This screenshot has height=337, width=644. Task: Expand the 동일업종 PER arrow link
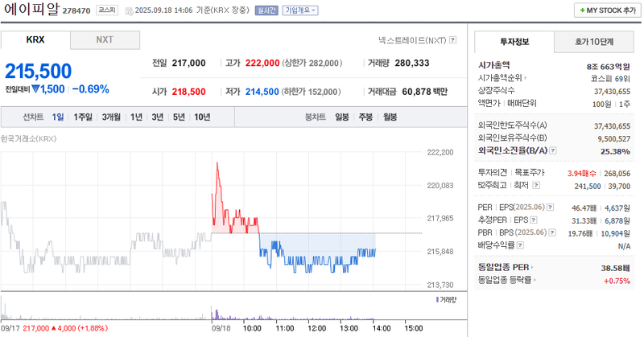532,267
